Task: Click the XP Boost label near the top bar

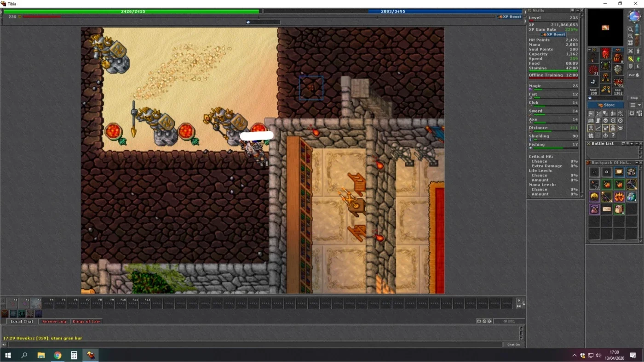Action: (510, 17)
